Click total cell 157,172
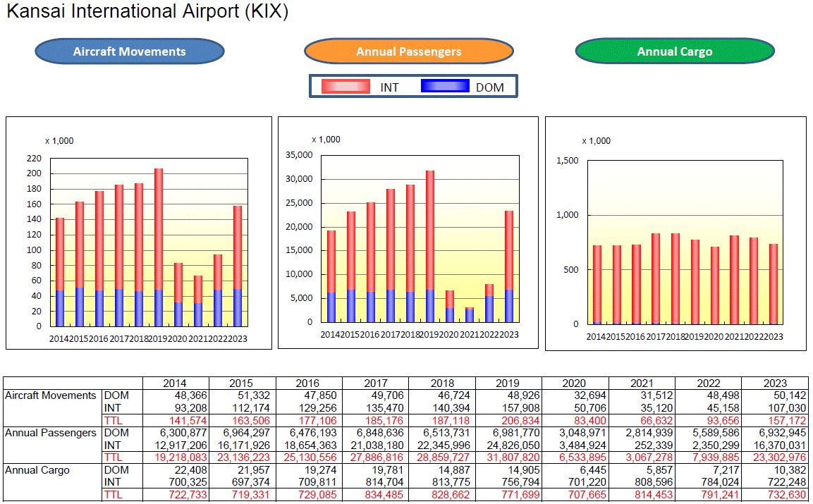 [x=787, y=421]
